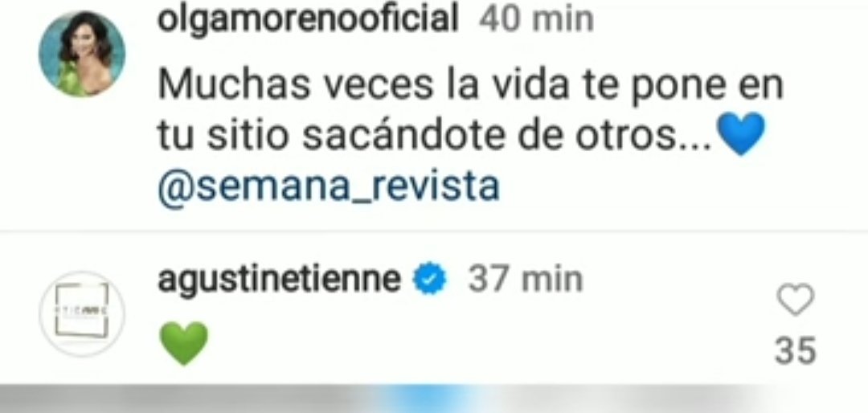Viewport: 868px width, 413px height.
Task: Open the olgamorenooficial username link
Action: point(309,20)
